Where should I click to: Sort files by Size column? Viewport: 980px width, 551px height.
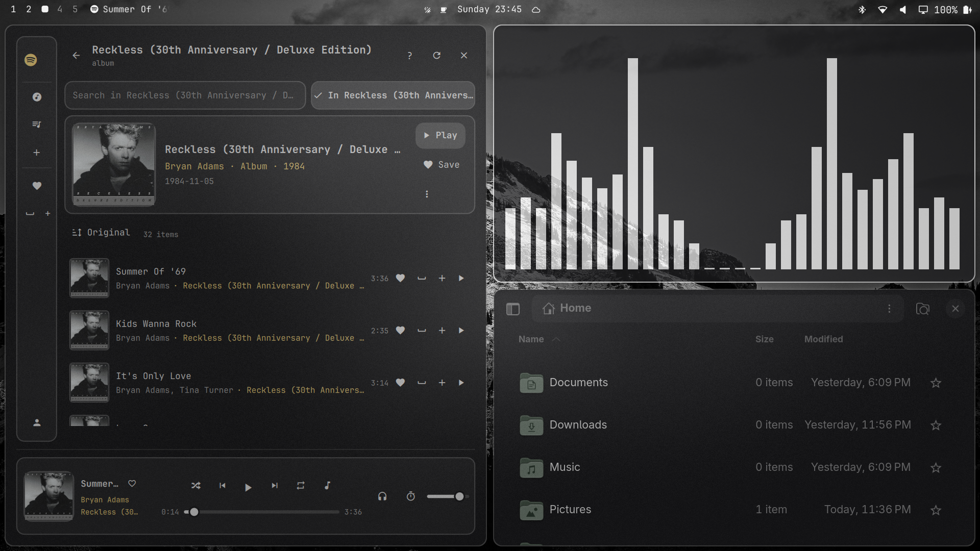[x=765, y=339]
